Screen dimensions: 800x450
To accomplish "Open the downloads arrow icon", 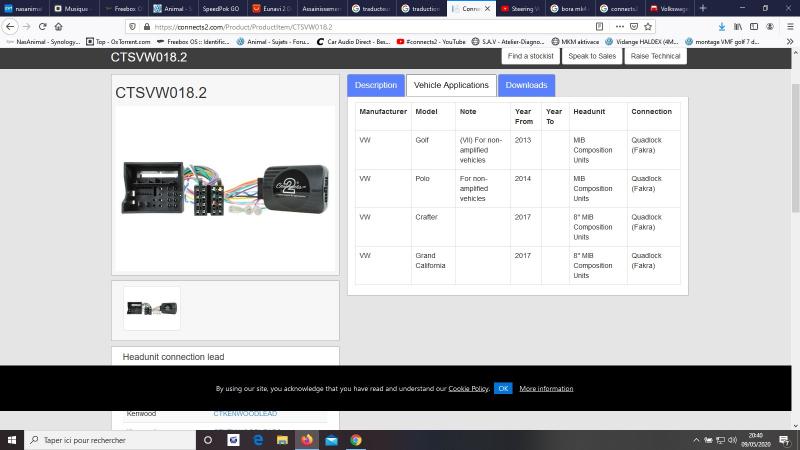I will click(721, 27).
